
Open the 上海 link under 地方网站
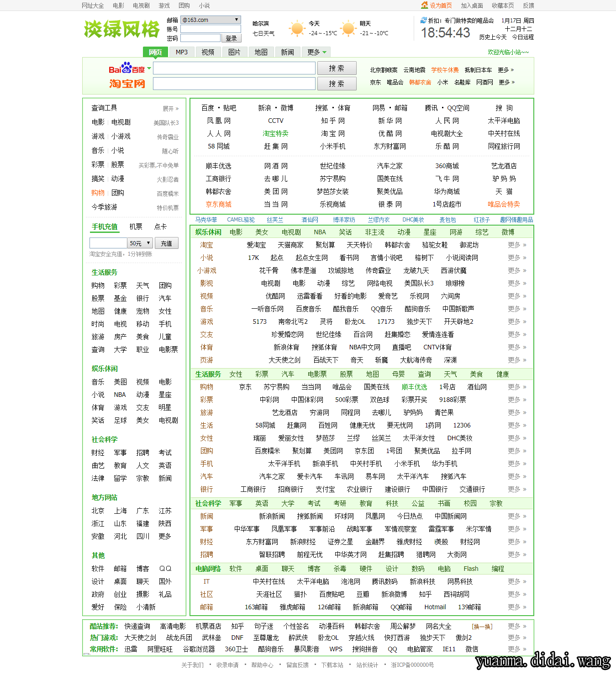121,511
